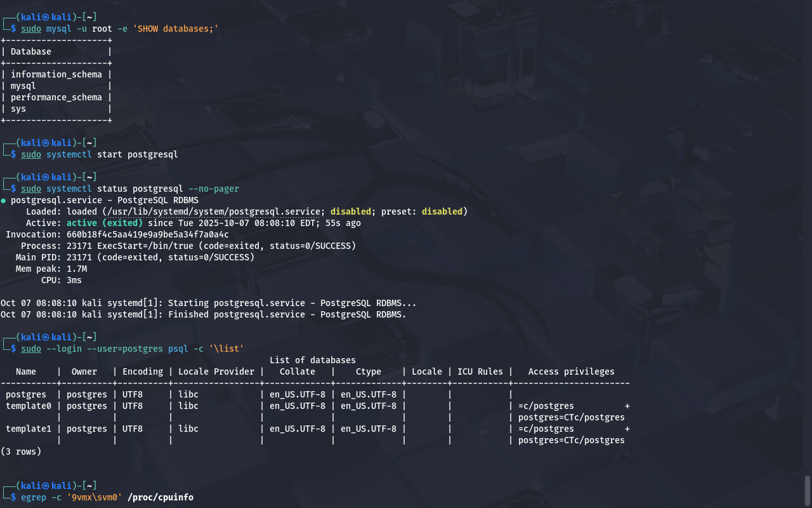Viewport: 812px width, 508px height.
Task: Click the "(3 rows)" result count text
Action: (21, 451)
